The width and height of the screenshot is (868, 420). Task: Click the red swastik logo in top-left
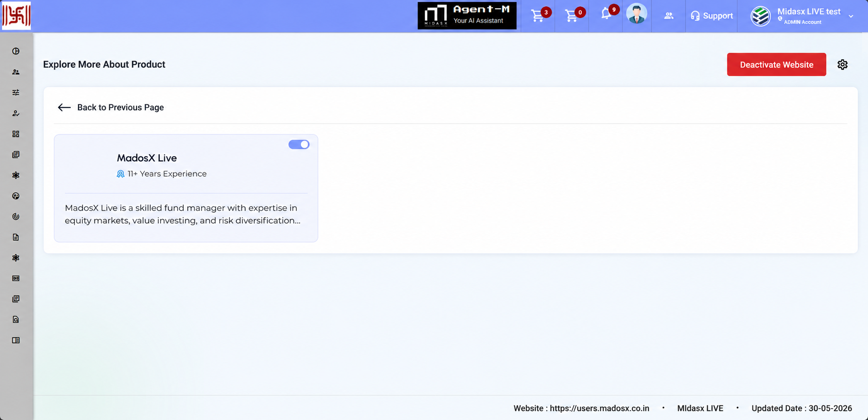pyautogui.click(x=16, y=15)
